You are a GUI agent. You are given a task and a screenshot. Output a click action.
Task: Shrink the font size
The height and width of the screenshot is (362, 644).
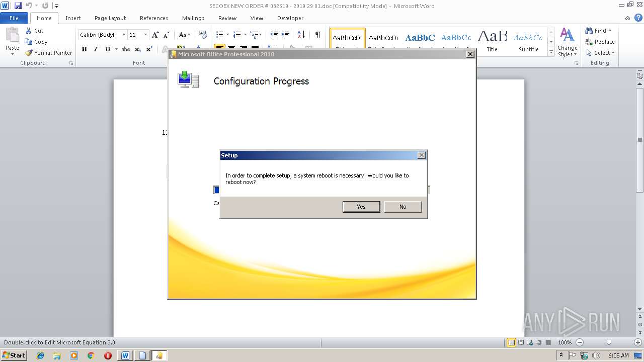[167, 35]
